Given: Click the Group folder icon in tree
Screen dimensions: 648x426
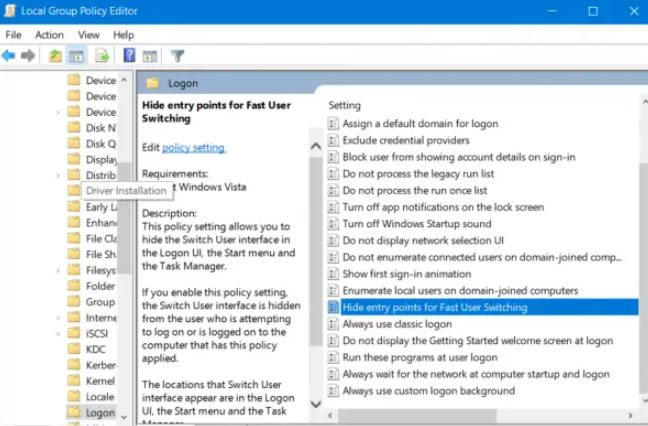Looking at the screenshot, I should click(x=74, y=301).
